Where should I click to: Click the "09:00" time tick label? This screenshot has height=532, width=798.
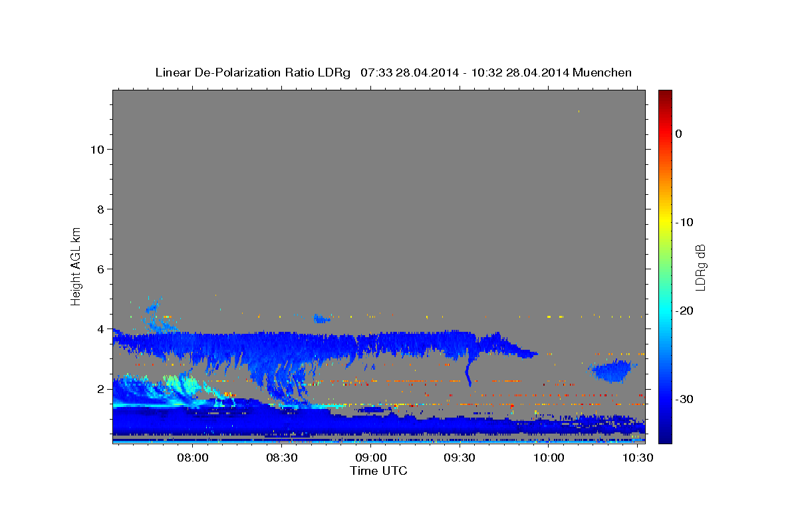tap(372, 458)
